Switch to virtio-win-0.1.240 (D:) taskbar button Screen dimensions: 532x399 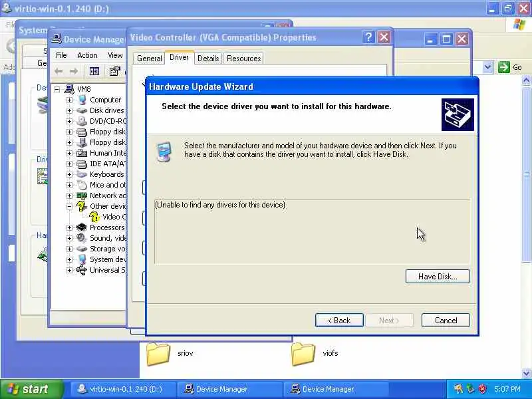click(x=123, y=389)
